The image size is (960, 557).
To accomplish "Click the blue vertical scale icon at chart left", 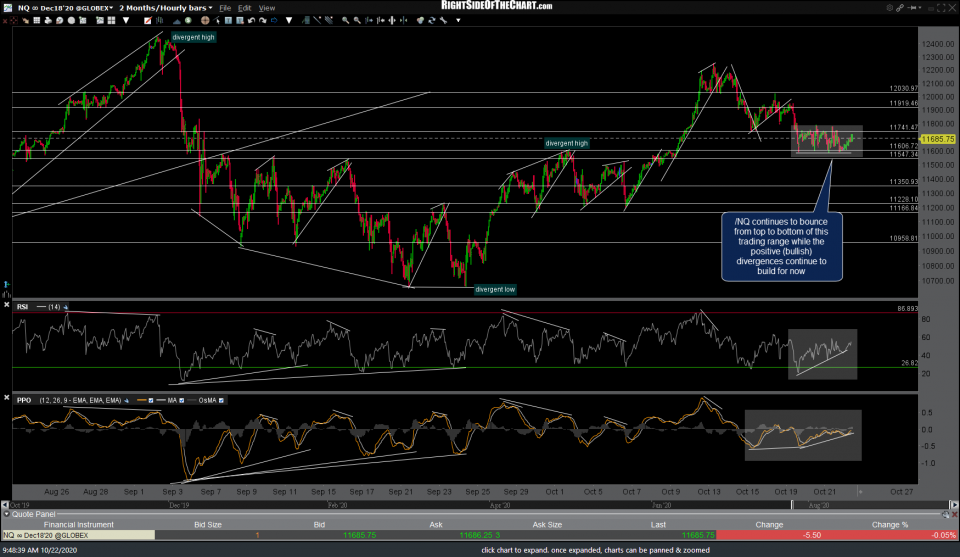I will (x=6, y=285).
